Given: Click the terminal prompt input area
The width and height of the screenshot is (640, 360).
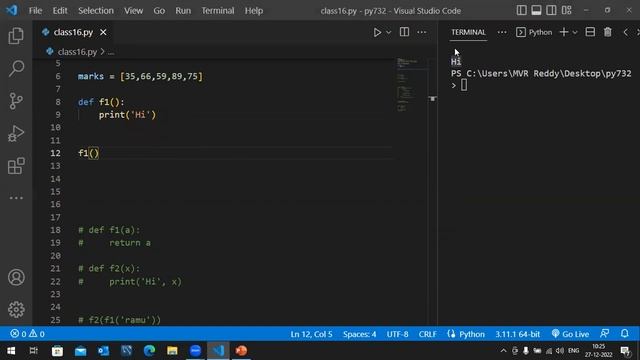Looking at the screenshot, I should point(464,85).
